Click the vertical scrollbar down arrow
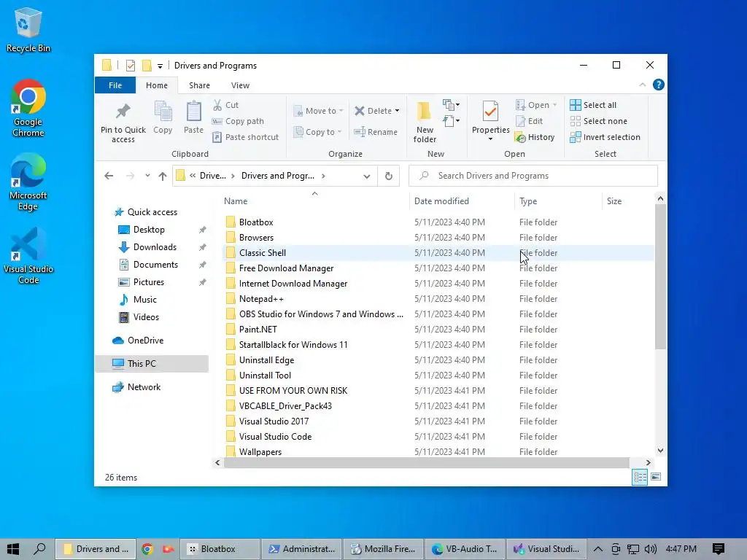 tap(660, 451)
